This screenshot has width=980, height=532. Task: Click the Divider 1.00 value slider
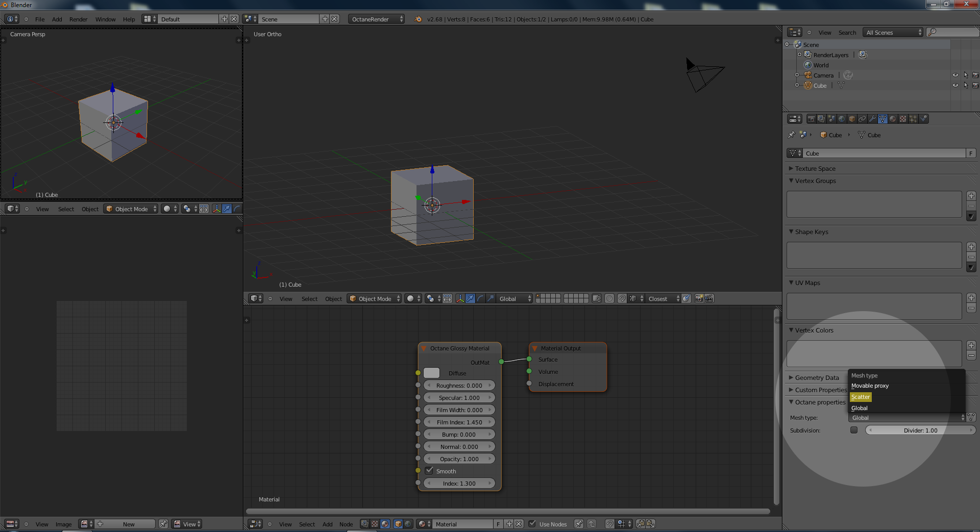tap(920, 430)
